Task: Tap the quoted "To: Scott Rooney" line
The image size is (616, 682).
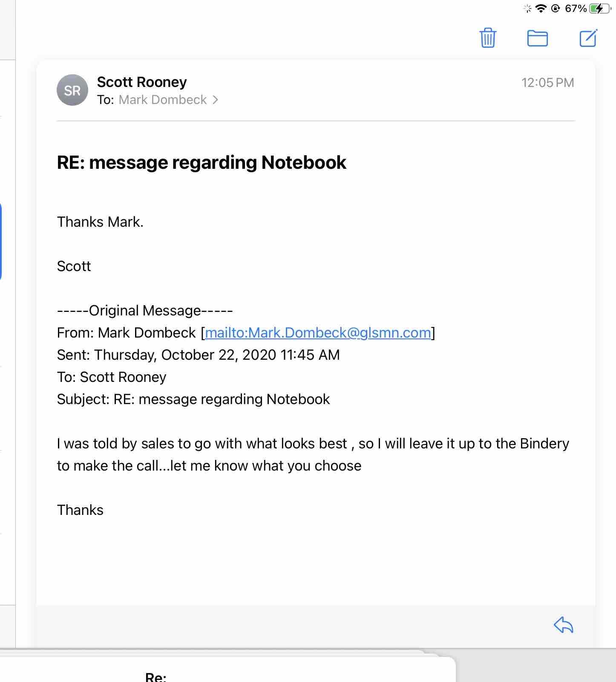Action: coord(112,377)
